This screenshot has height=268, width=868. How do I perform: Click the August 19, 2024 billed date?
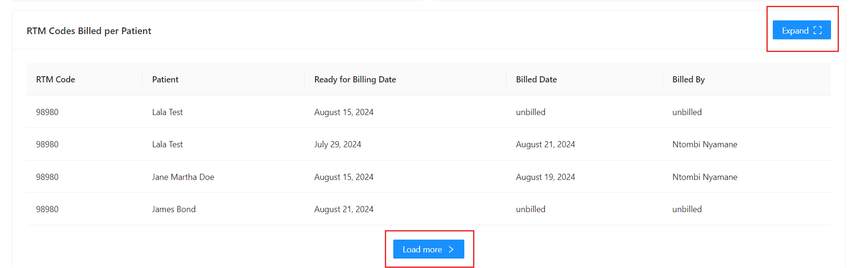pos(545,177)
